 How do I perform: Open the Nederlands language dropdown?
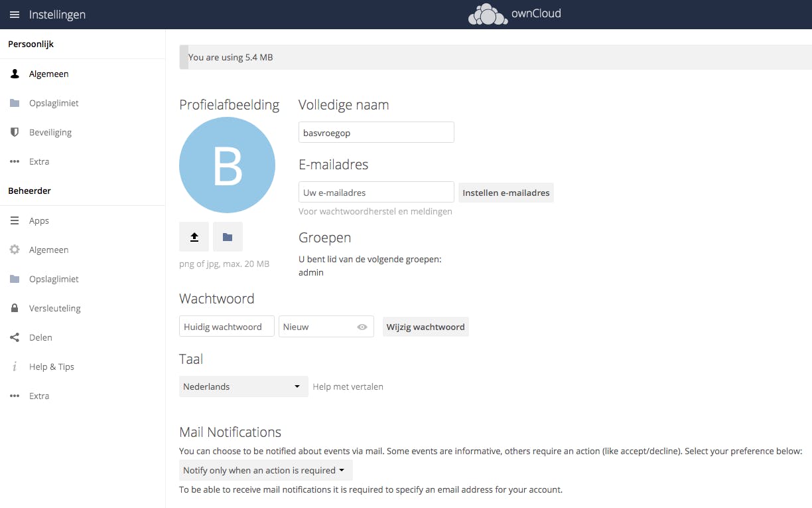click(x=243, y=386)
